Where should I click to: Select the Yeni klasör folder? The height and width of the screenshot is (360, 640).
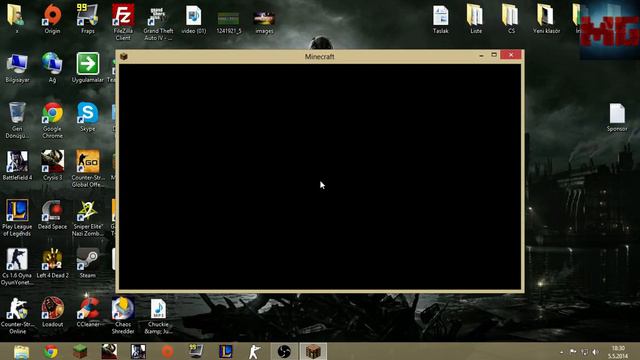point(546,19)
